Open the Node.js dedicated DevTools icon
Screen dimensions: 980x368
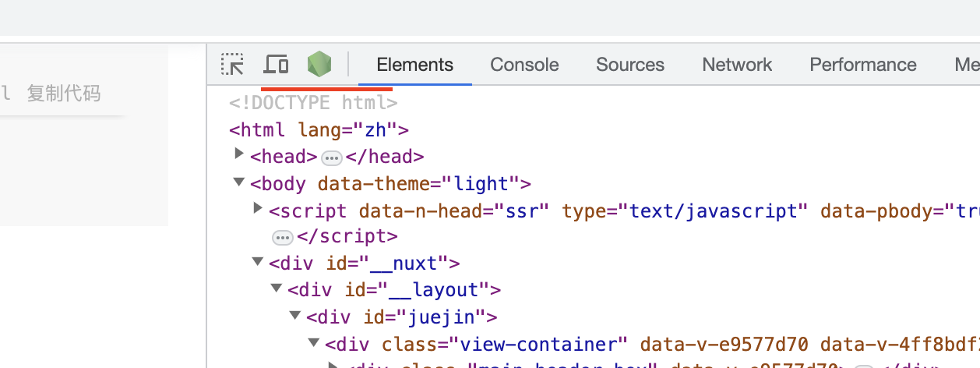coord(319,64)
